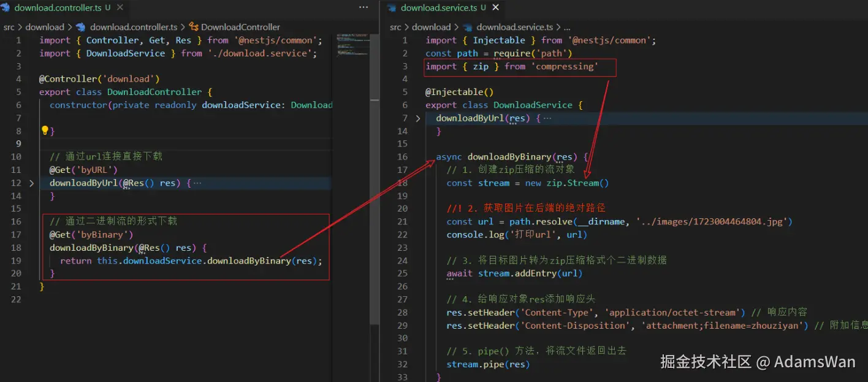Open 'download' breadcrumb in controller editor
Image resolution: width=868 pixels, height=382 pixels.
(x=45, y=27)
